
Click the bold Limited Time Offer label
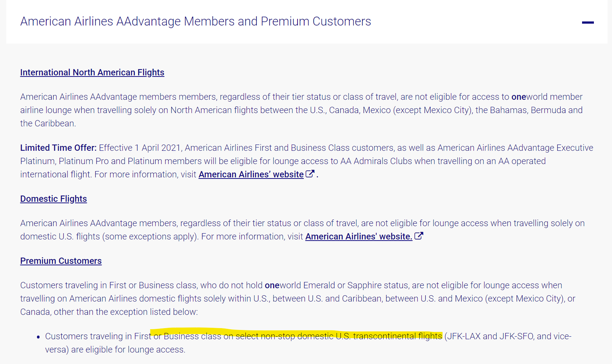(58, 148)
